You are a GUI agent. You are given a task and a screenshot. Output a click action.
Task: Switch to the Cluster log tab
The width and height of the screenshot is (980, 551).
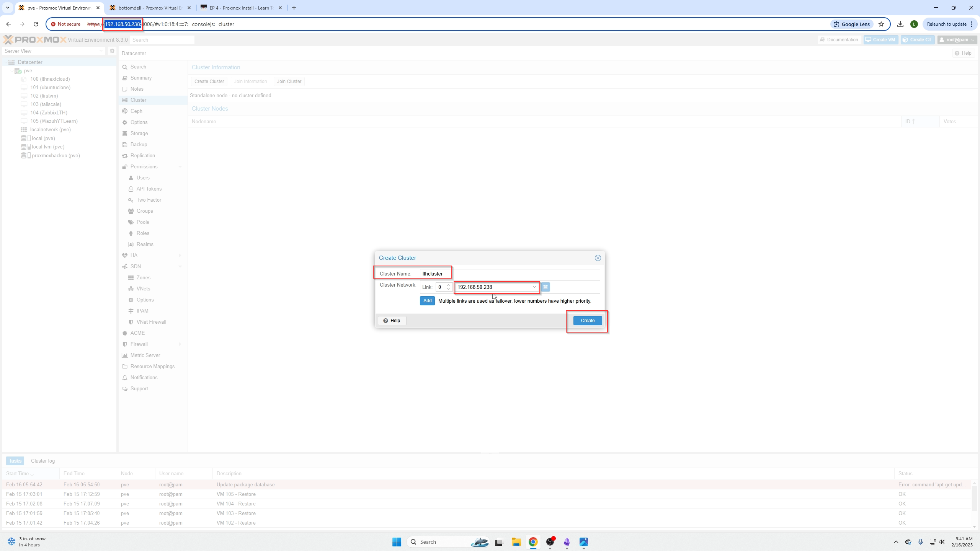click(x=42, y=461)
